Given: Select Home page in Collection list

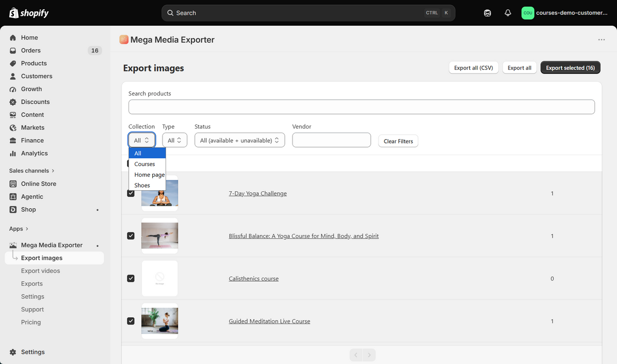Looking at the screenshot, I should pos(147,175).
